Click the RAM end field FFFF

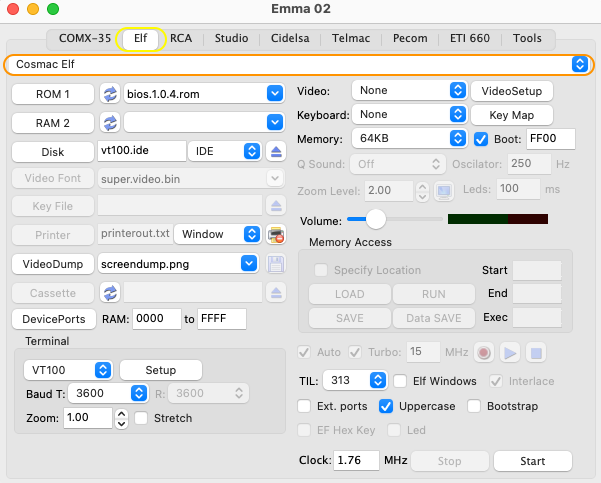tap(222, 319)
